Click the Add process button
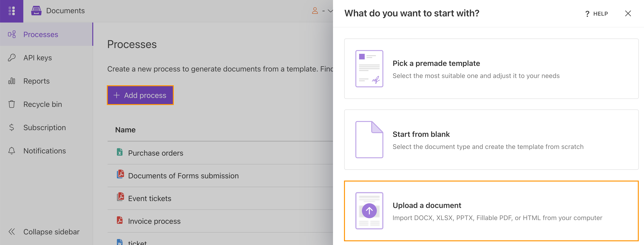 click(x=140, y=95)
